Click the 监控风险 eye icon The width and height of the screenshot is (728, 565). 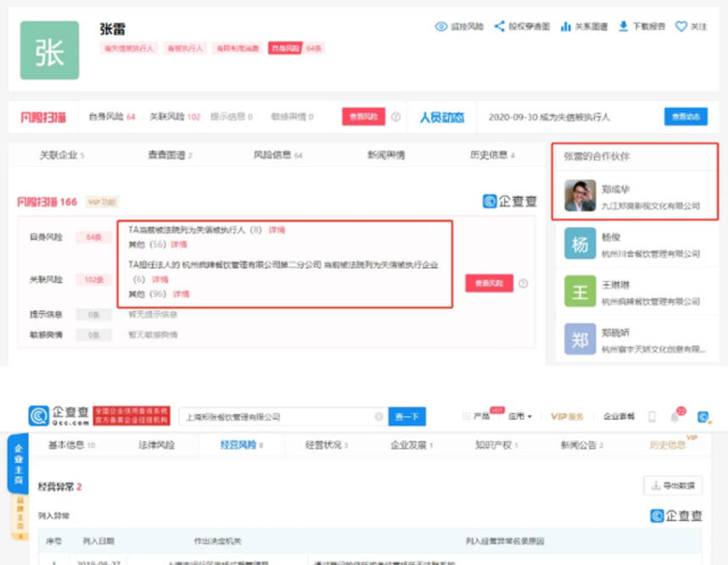pos(441,26)
